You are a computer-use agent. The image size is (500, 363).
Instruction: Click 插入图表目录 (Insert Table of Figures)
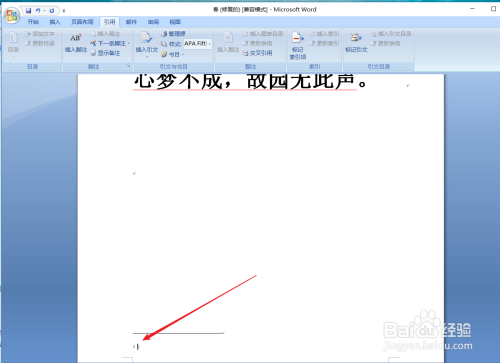click(x=263, y=34)
